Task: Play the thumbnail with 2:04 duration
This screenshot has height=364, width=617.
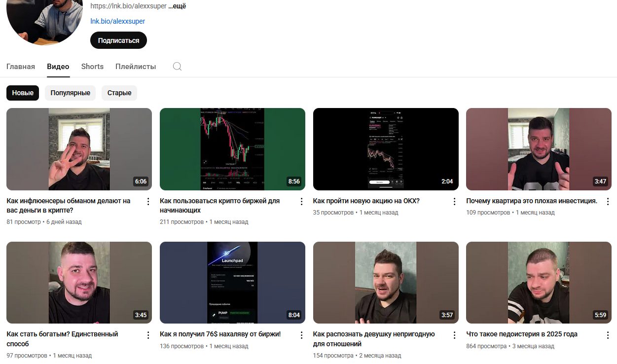Action: pyautogui.click(x=386, y=149)
